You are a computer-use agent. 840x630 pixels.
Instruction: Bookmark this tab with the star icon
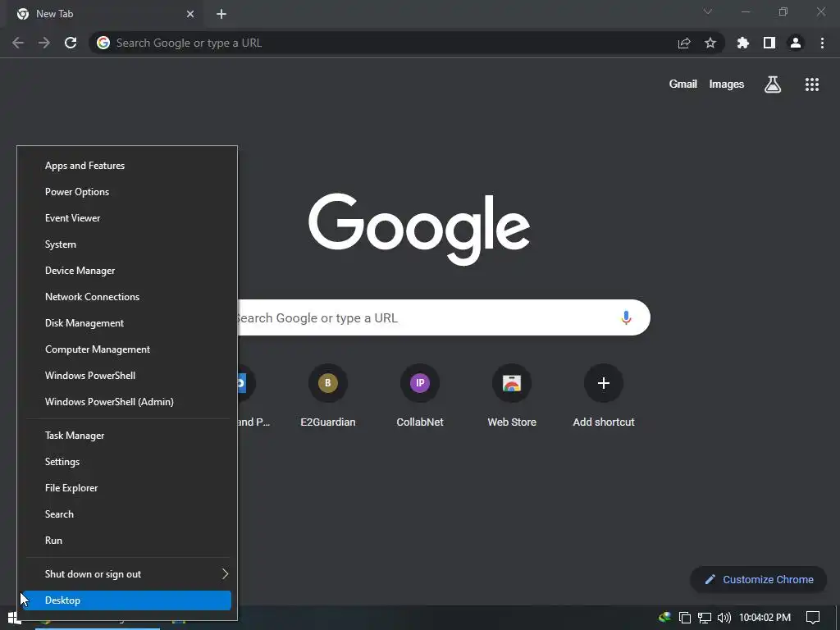710,43
